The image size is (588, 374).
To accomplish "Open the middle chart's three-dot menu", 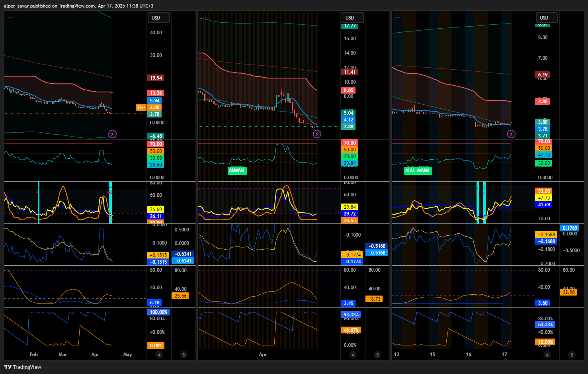I will (x=203, y=18).
